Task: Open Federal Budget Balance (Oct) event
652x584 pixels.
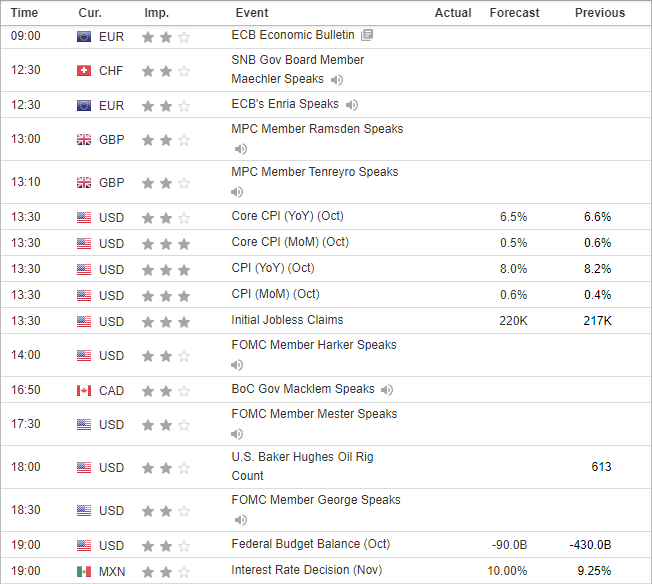Action: tap(311, 544)
